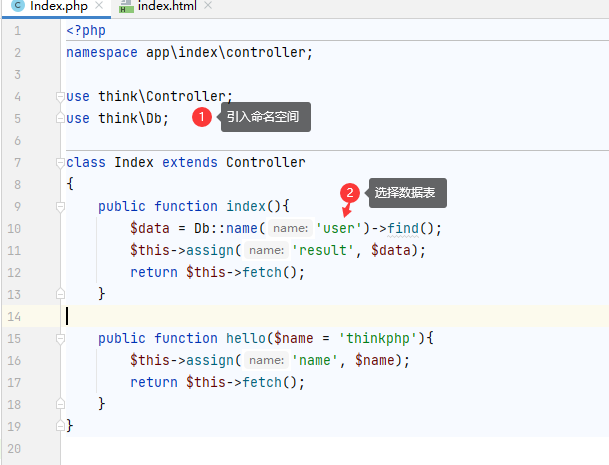Click the Controller class name after extends
This screenshot has height=465, width=609.
point(265,162)
